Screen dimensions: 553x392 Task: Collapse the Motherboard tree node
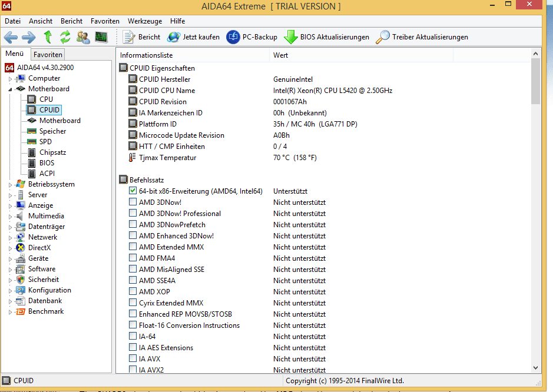point(10,89)
